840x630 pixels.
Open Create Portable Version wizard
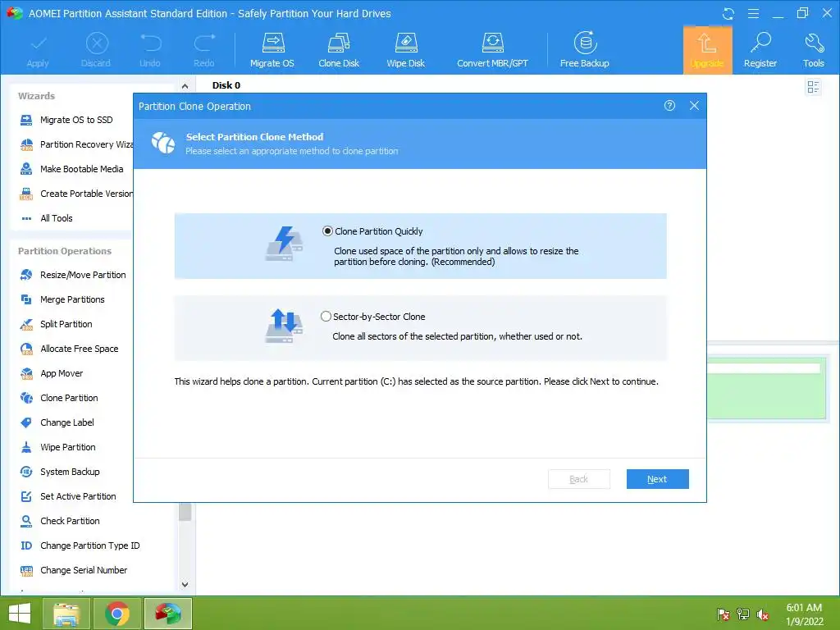(x=75, y=194)
